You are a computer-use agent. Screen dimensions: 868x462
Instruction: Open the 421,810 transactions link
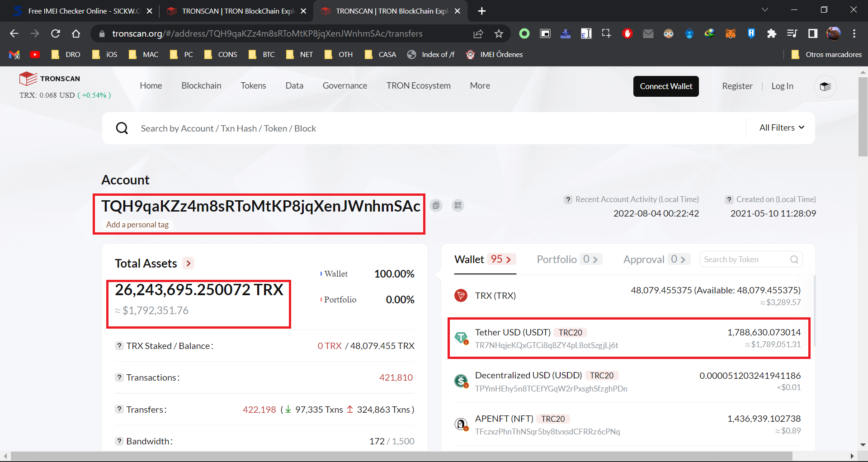[396, 377]
